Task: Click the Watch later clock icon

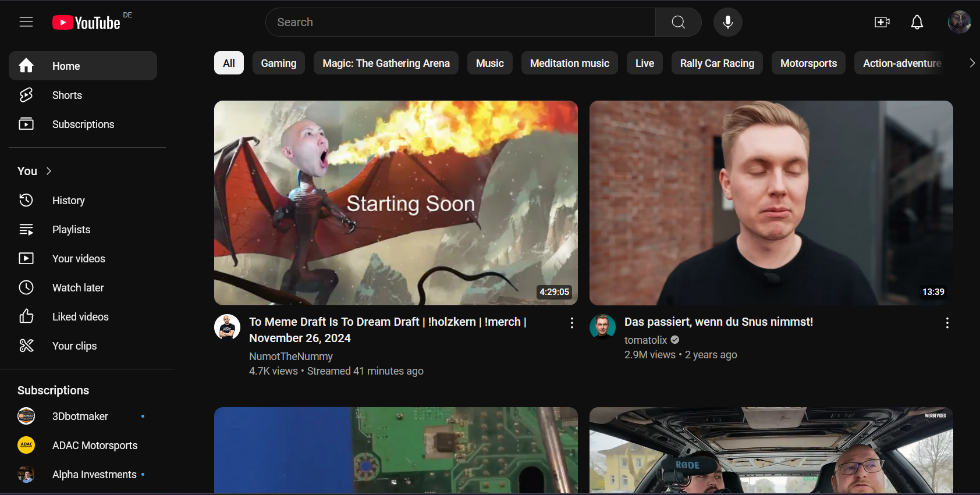Action: (x=26, y=287)
